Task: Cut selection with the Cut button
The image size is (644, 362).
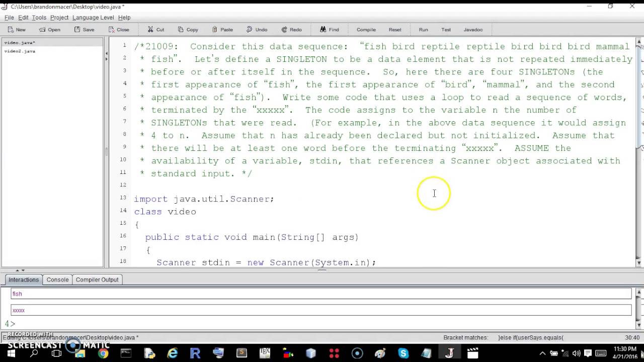Action: (x=155, y=30)
